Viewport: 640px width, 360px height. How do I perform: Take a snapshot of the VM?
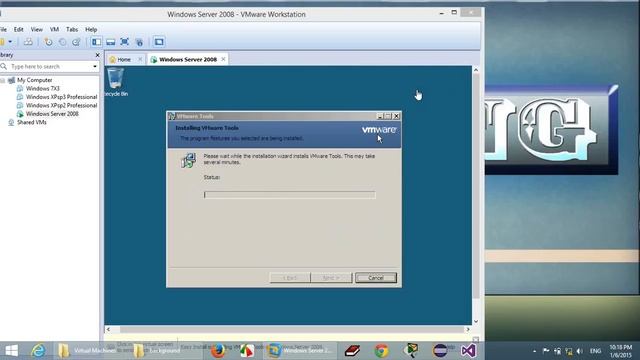pyautogui.click(x=48, y=42)
